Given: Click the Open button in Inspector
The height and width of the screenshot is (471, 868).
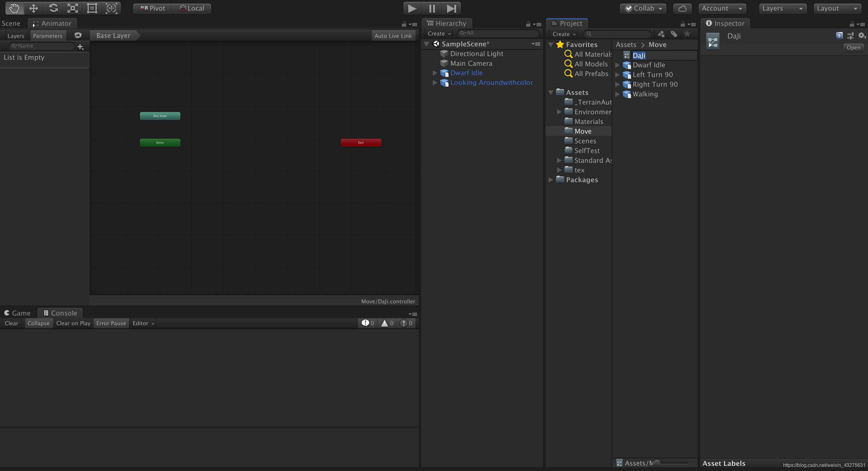Looking at the screenshot, I should (x=853, y=48).
